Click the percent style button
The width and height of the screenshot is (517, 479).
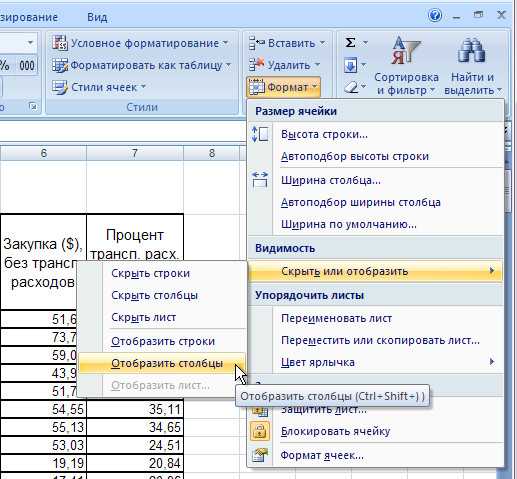(x=5, y=65)
